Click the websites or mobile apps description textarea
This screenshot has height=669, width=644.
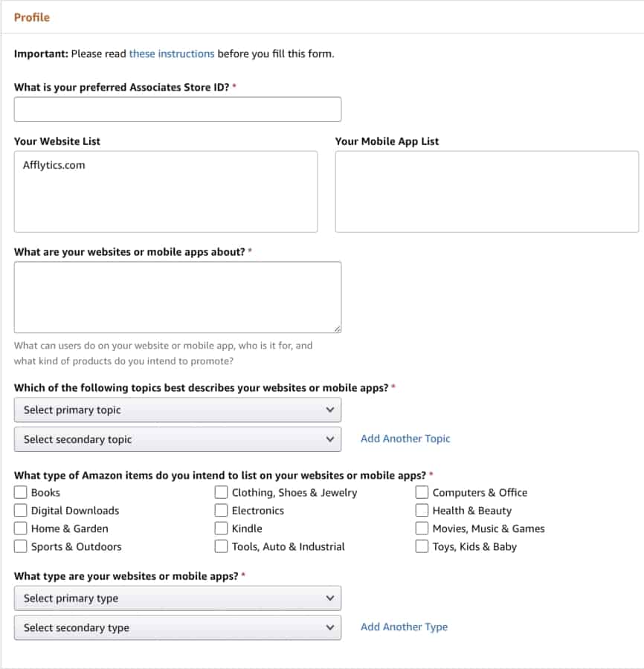coord(178,297)
